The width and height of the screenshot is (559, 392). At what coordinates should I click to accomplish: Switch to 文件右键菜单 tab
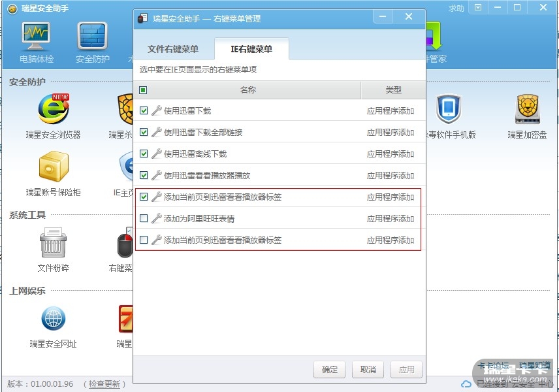(173, 49)
